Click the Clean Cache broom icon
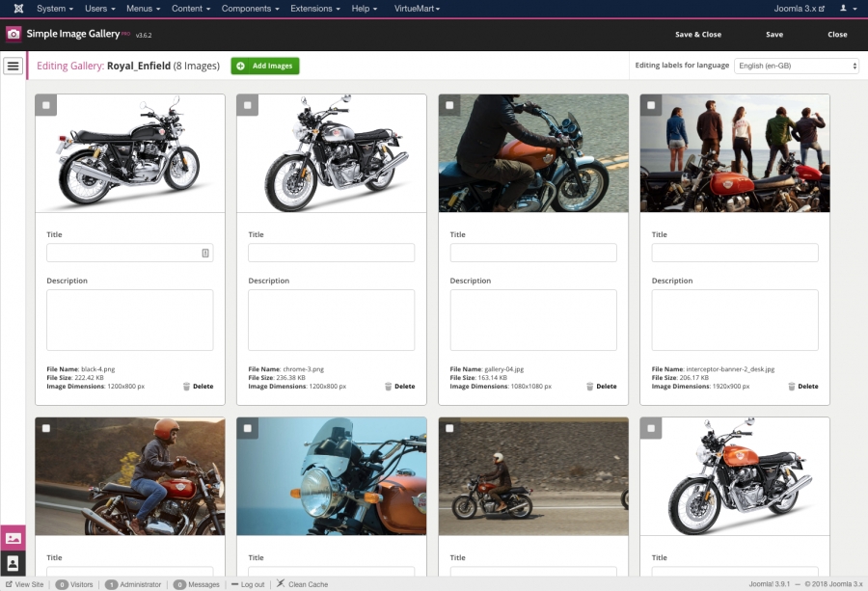868x591 pixels. pos(281,583)
